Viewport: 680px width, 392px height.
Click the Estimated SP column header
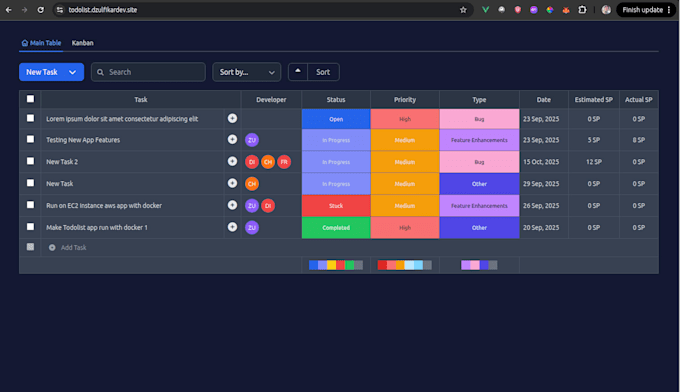[x=594, y=100]
